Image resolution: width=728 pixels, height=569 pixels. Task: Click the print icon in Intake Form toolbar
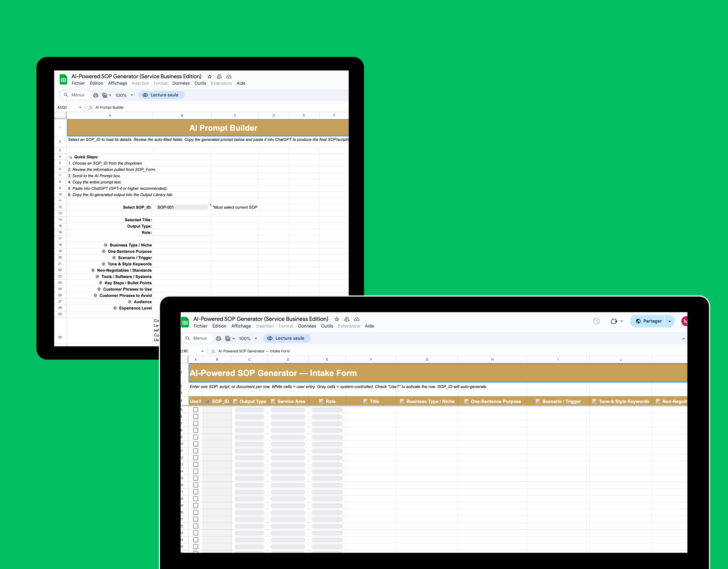pos(218,338)
